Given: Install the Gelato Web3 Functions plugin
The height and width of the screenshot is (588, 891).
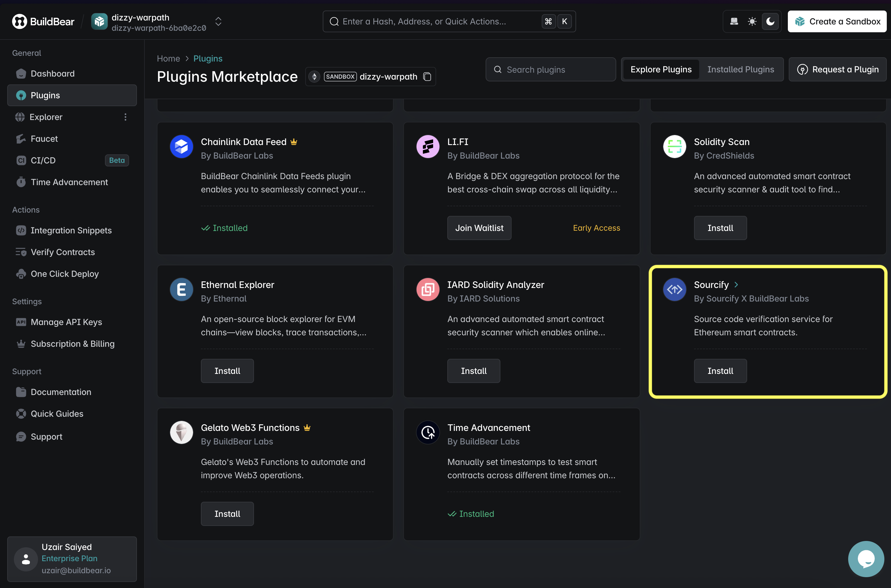Looking at the screenshot, I should coord(227,514).
